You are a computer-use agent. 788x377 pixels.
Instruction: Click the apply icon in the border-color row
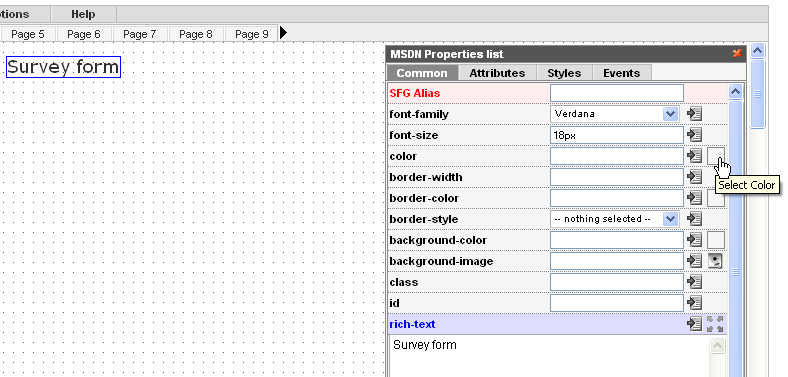tap(694, 198)
